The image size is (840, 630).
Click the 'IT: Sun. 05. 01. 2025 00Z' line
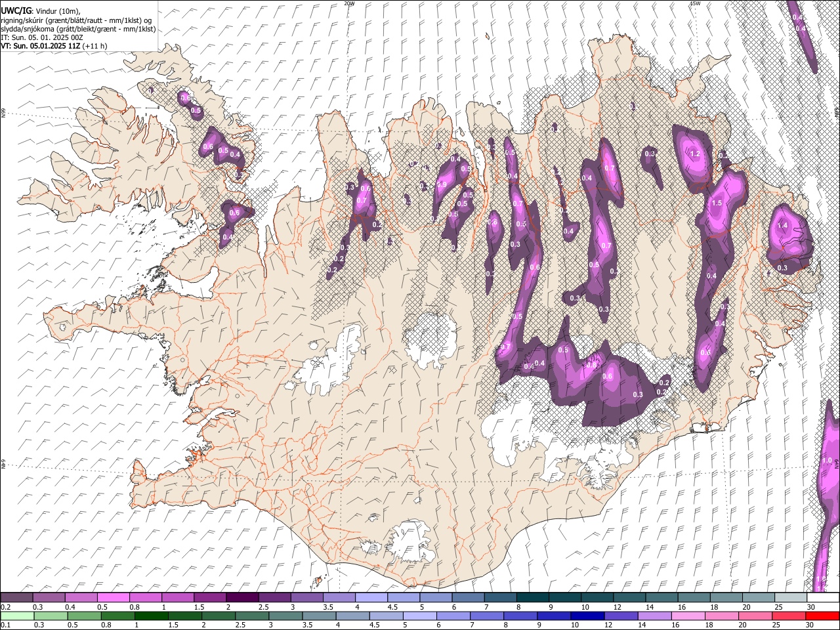[42, 37]
